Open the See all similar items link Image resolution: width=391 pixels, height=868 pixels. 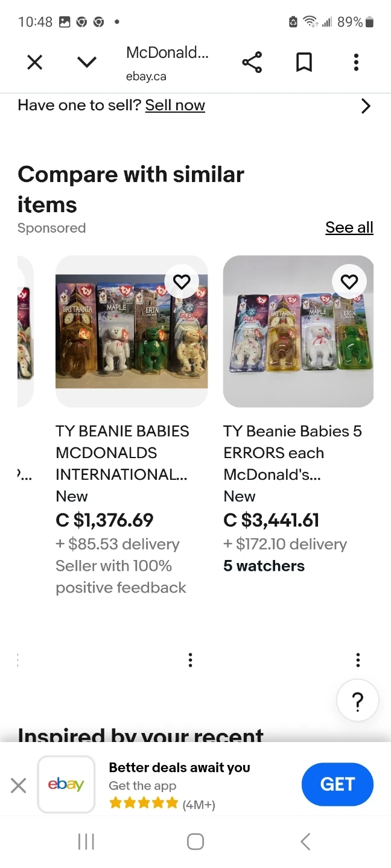click(x=349, y=227)
